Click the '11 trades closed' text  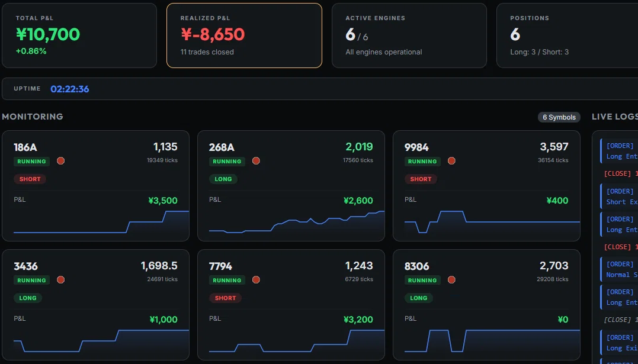207,52
